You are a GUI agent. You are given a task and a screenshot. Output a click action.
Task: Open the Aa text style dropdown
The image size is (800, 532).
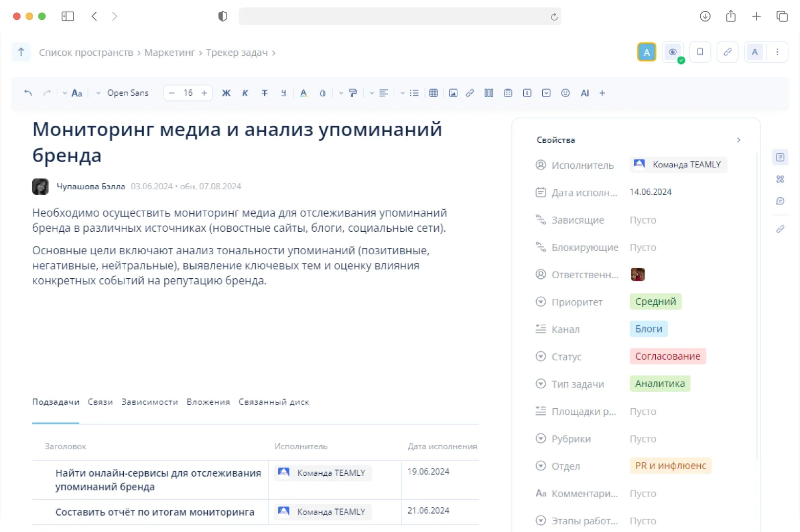pos(73,93)
